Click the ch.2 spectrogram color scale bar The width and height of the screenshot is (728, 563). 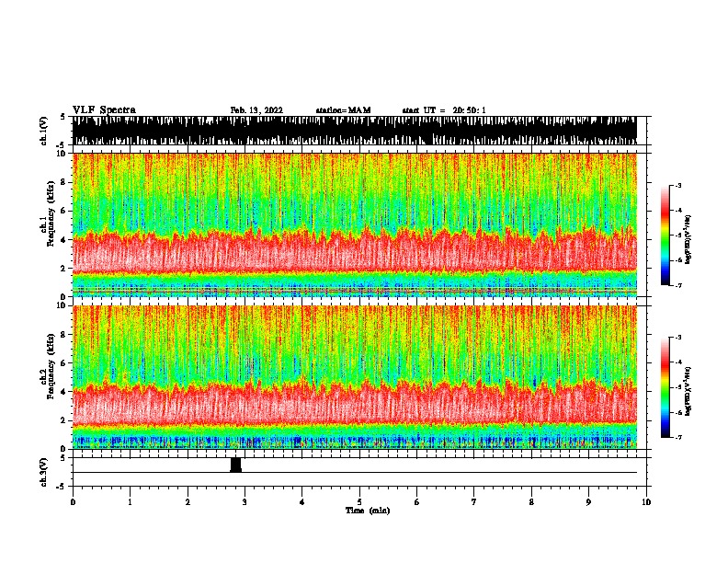click(x=665, y=387)
